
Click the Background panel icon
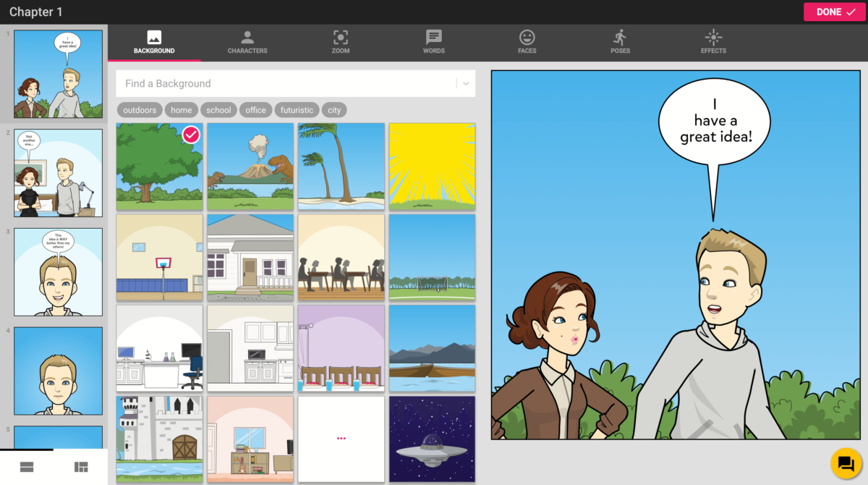(154, 41)
